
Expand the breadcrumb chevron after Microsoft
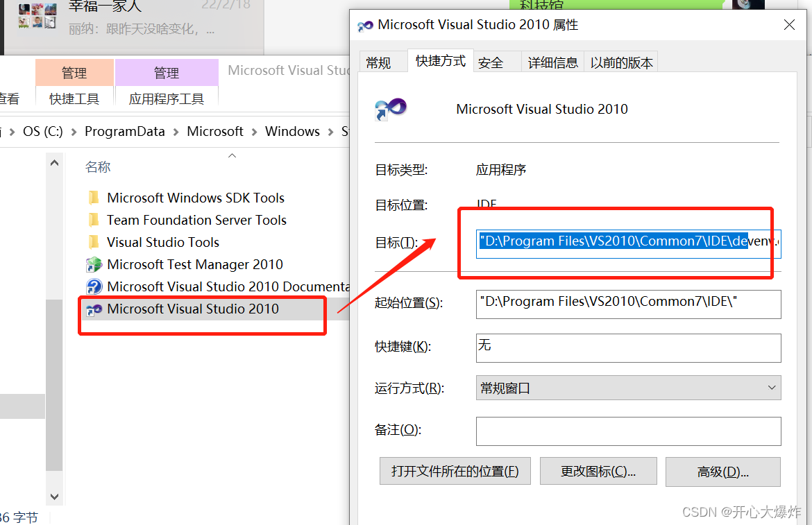(253, 131)
